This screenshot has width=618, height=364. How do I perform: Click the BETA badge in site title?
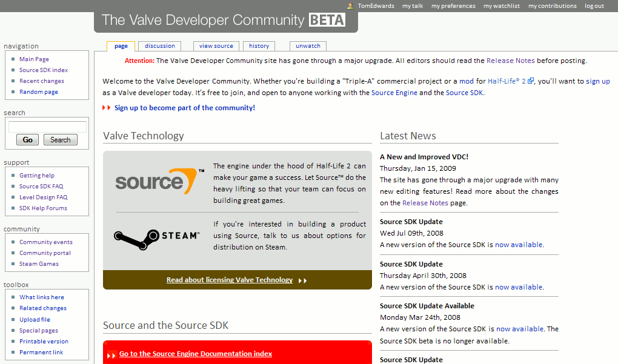coord(327,20)
